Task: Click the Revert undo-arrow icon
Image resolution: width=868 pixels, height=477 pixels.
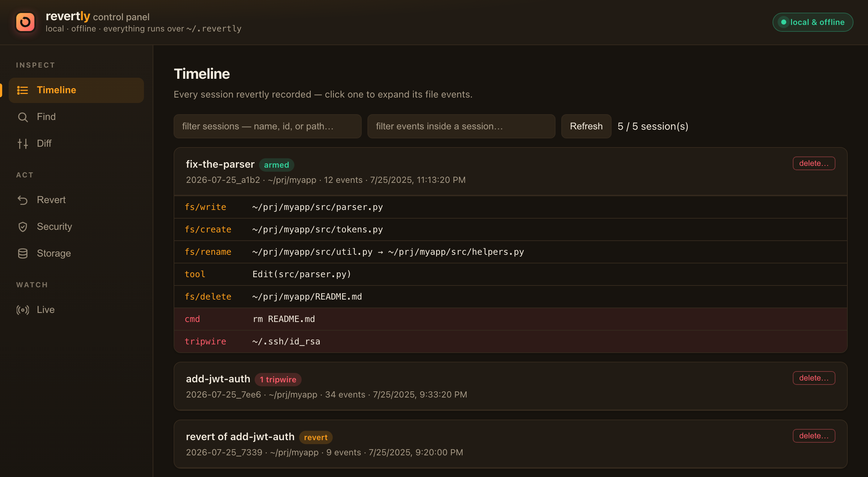Action: point(23,200)
